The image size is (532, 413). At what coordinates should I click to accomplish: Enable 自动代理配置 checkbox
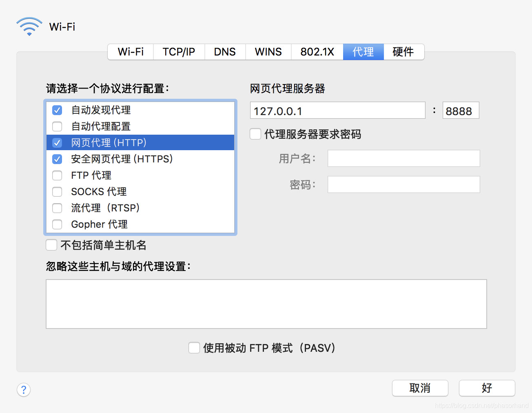57,127
